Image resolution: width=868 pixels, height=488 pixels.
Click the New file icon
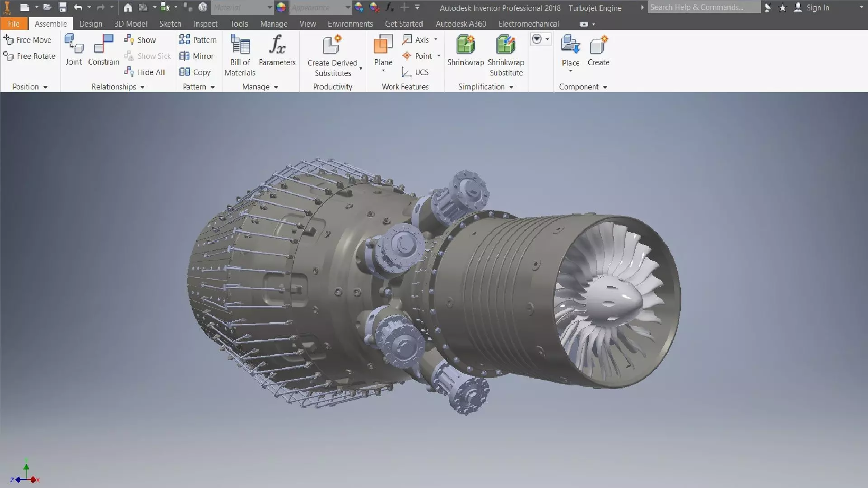(x=25, y=7)
